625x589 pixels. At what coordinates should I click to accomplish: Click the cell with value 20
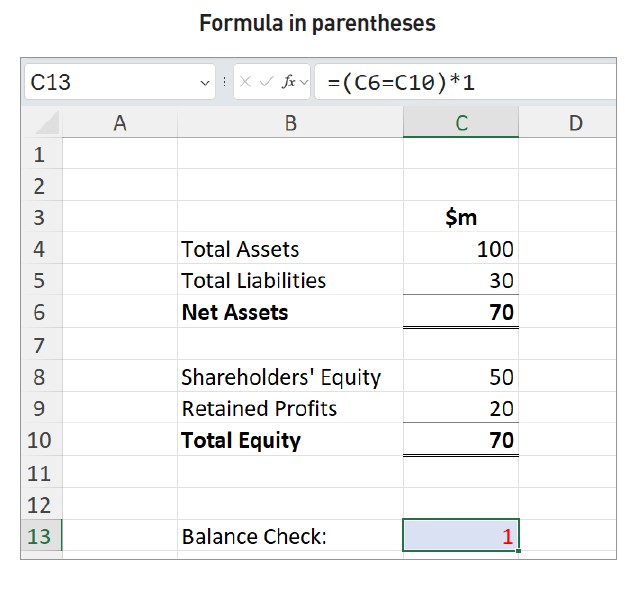pyautogui.click(x=461, y=407)
